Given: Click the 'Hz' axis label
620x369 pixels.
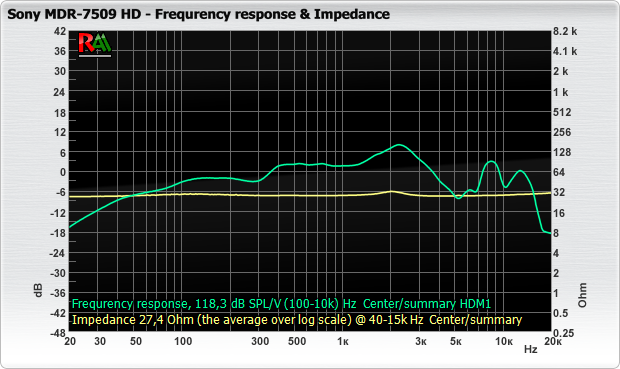Looking at the screenshot, I should click(x=531, y=349).
